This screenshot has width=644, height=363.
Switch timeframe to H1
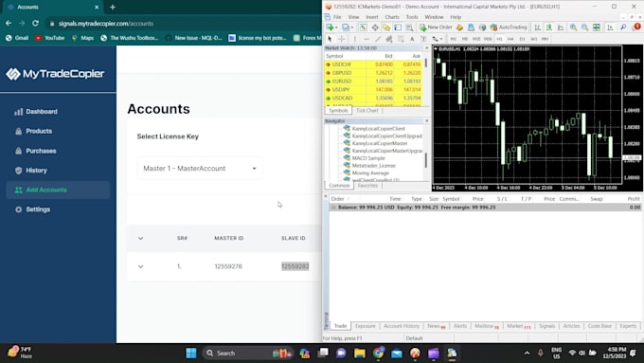(499, 39)
